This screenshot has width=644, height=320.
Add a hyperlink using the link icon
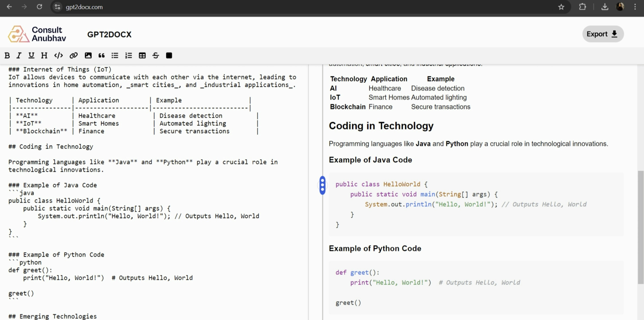click(74, 55)
